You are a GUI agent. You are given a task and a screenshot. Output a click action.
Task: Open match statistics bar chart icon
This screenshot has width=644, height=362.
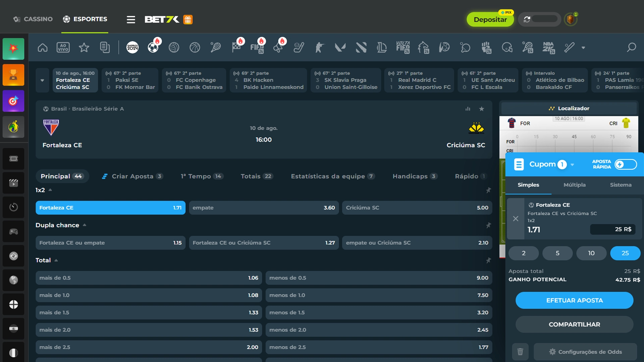click(468, 109)
